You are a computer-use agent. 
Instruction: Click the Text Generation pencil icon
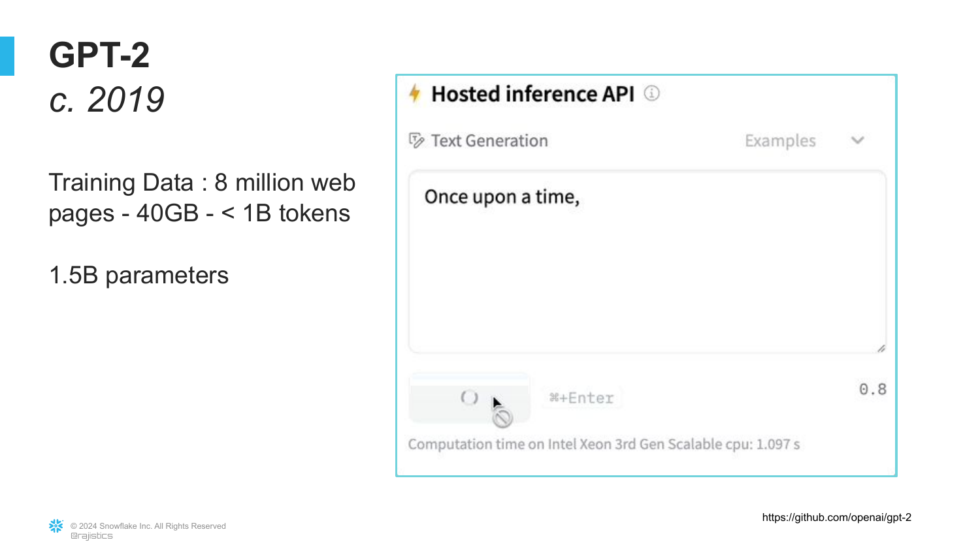coord(416,140)
